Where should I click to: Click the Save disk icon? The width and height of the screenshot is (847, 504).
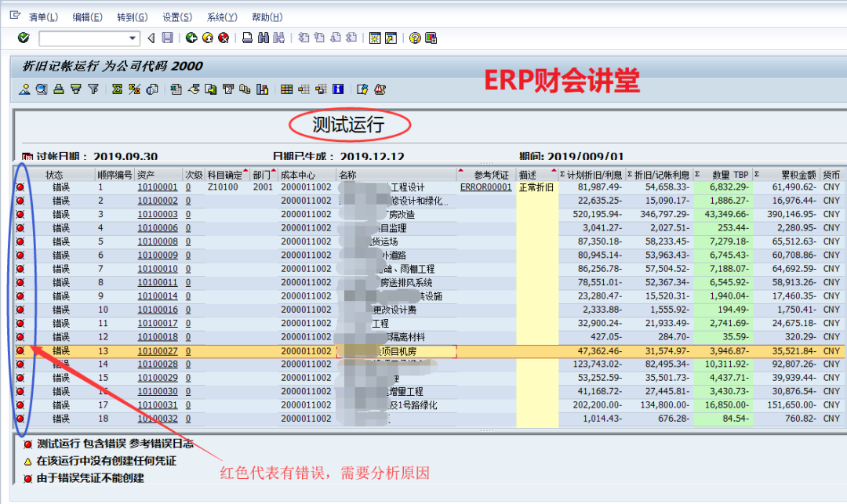coord(167,38)
